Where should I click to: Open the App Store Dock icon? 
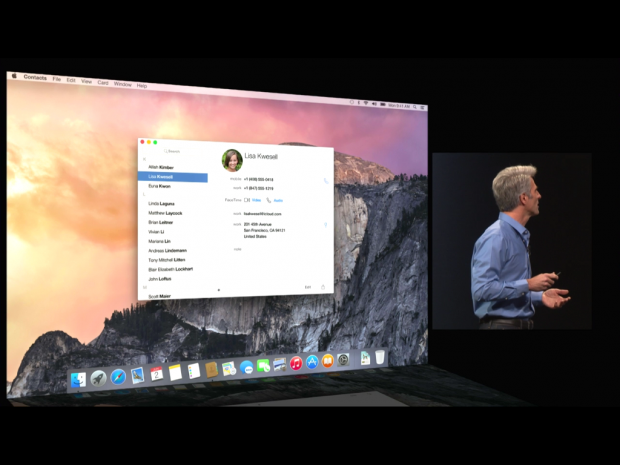click(x=312, y=362)
